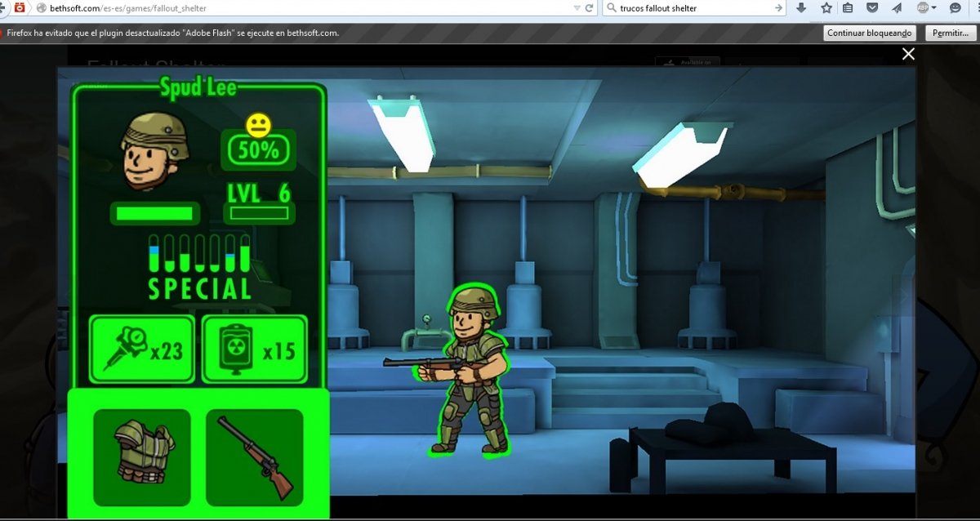Reload the bethsoft.com page
The image size is (980, 521).
(589, 8)
